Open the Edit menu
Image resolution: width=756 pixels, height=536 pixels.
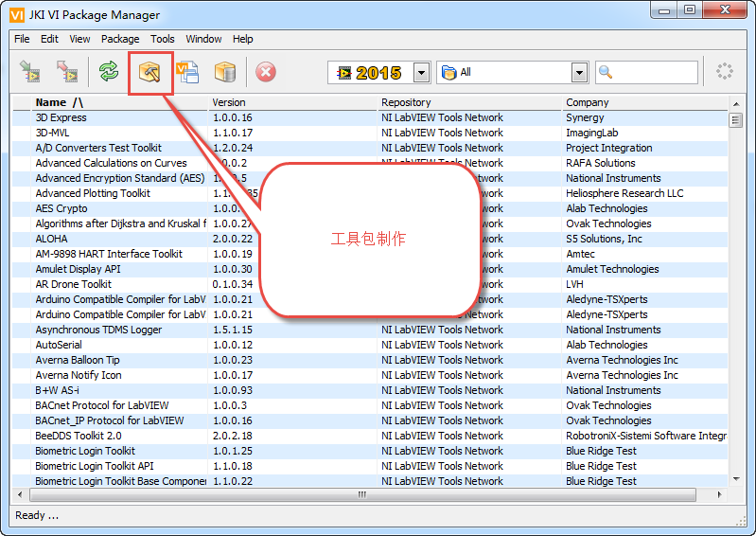point(49,39)
